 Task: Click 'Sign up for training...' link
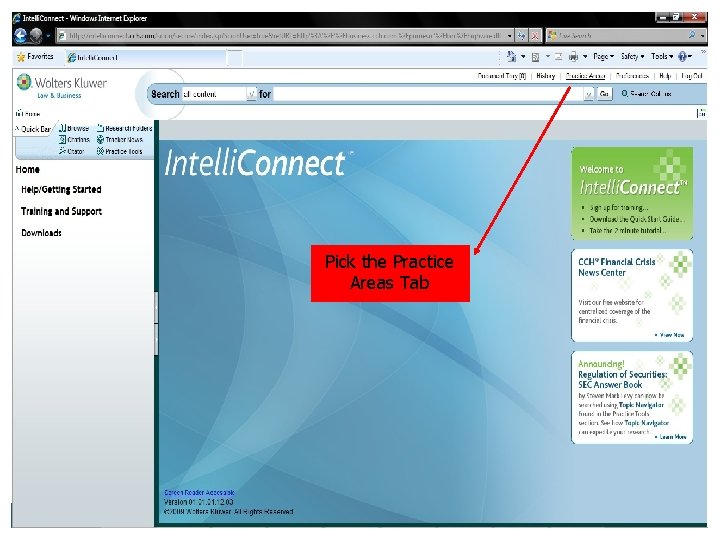click(619, 208)
